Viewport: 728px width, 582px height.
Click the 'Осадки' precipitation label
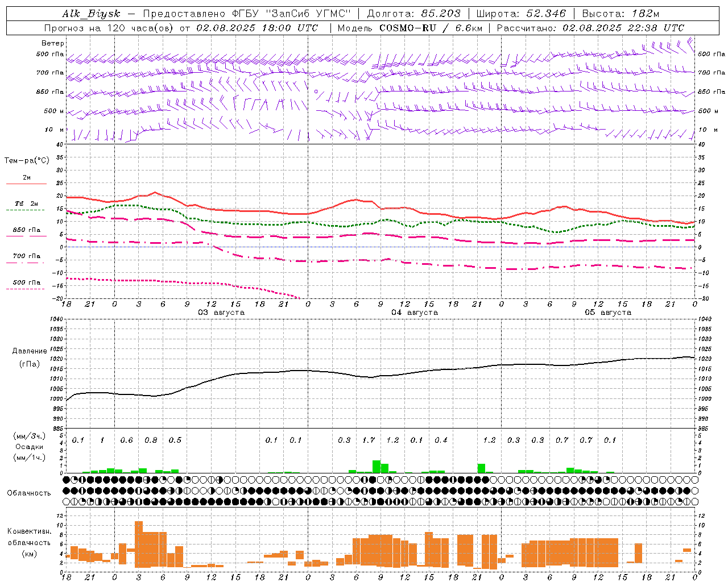pos(30,447)
